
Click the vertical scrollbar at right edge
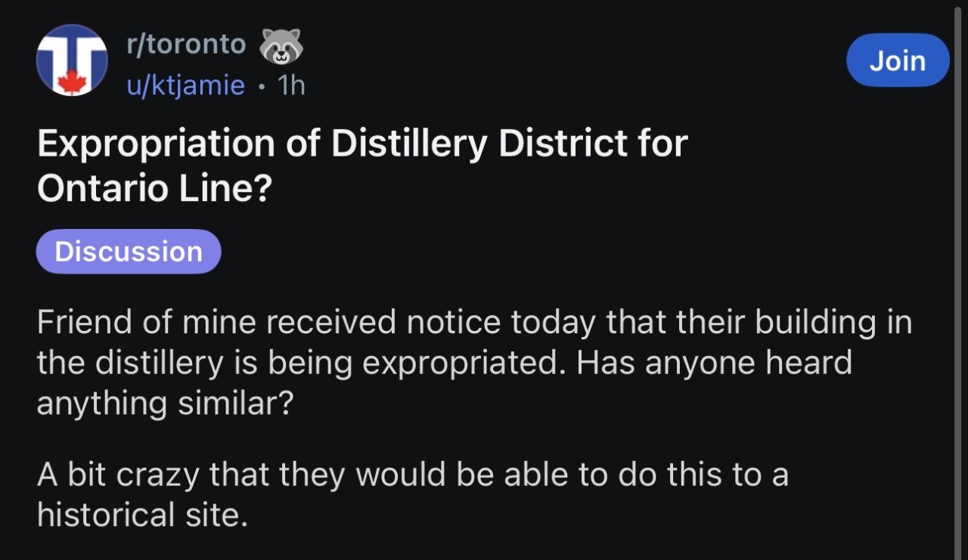coord(958,280)
